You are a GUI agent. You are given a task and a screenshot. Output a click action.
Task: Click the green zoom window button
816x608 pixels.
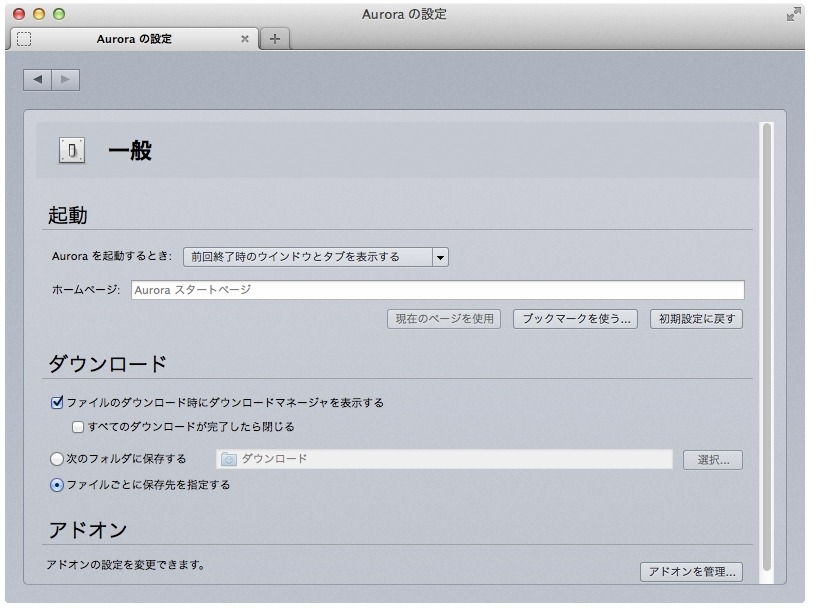[59, 14]
